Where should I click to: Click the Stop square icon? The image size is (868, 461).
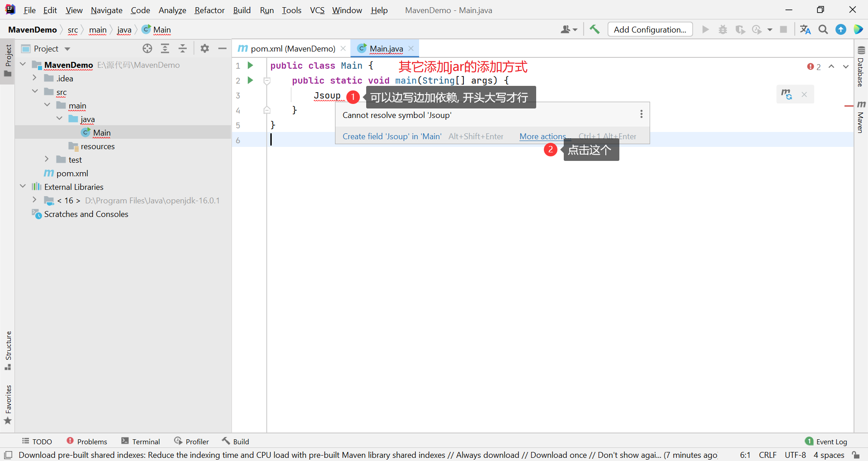[x=783, y=29]
